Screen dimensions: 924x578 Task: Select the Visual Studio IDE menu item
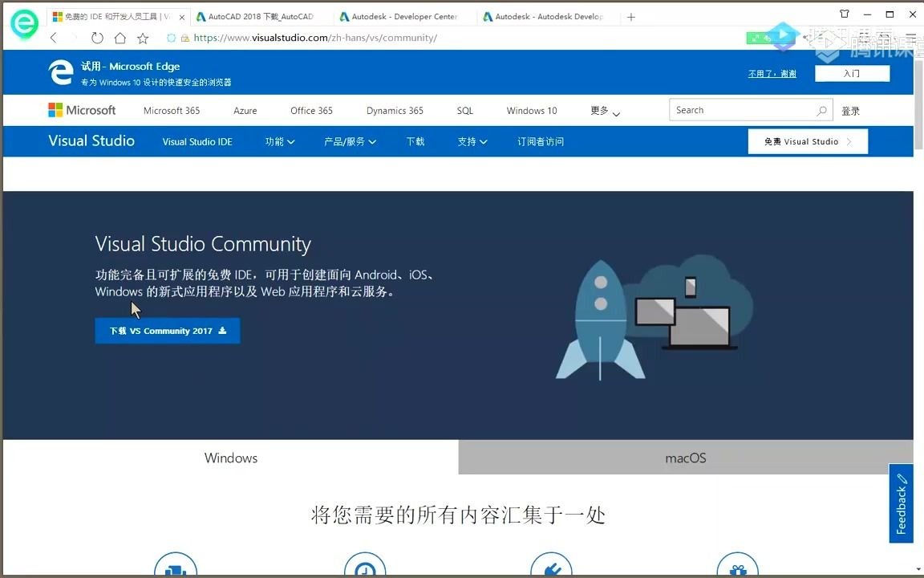(x=197, y=141)
